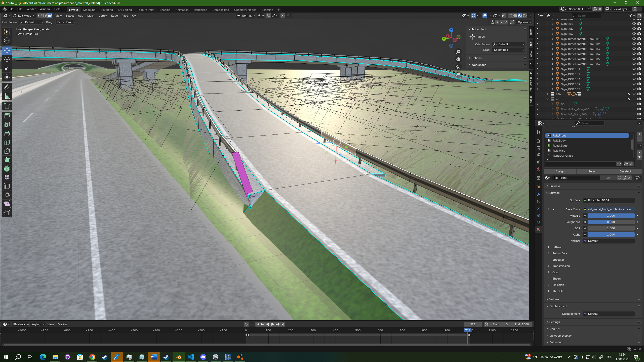Select the Scale tool
The image size is (644, 362).
click(x=7, y=68)
